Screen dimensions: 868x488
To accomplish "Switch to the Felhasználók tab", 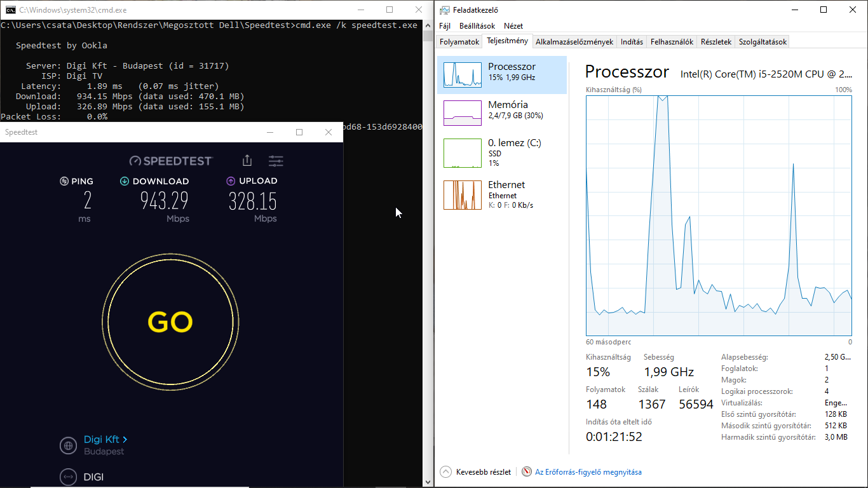I will pyautogui.click(x=672, y=42).
